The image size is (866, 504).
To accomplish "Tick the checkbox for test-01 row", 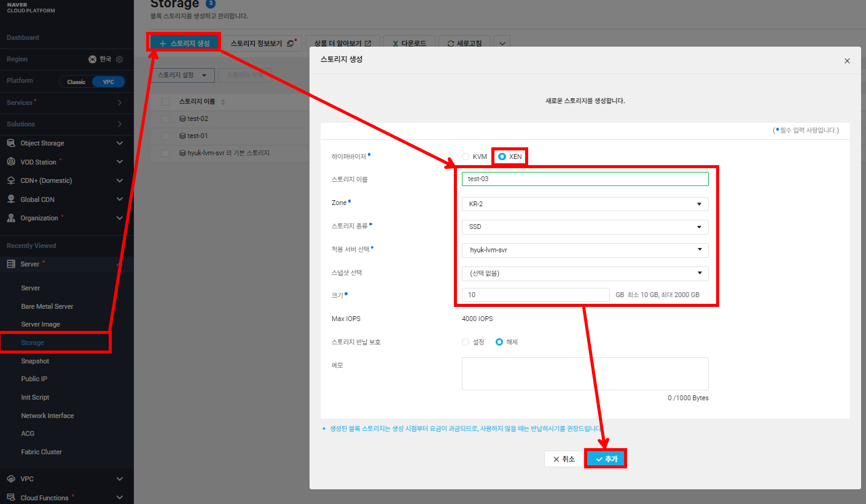I will click(x=165, y=136).
